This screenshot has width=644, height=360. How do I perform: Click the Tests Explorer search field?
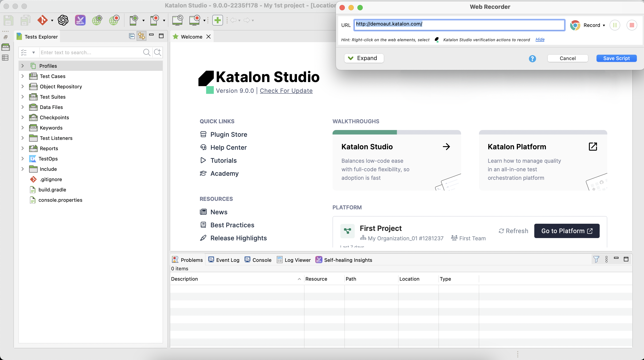click(x=90, y=52)
